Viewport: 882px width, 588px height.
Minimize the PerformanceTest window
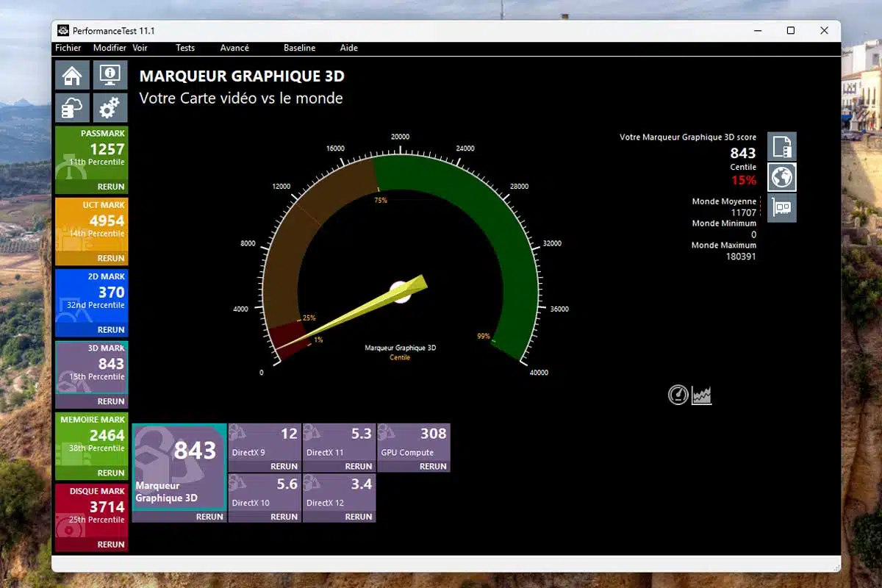(x=757, y=30)
